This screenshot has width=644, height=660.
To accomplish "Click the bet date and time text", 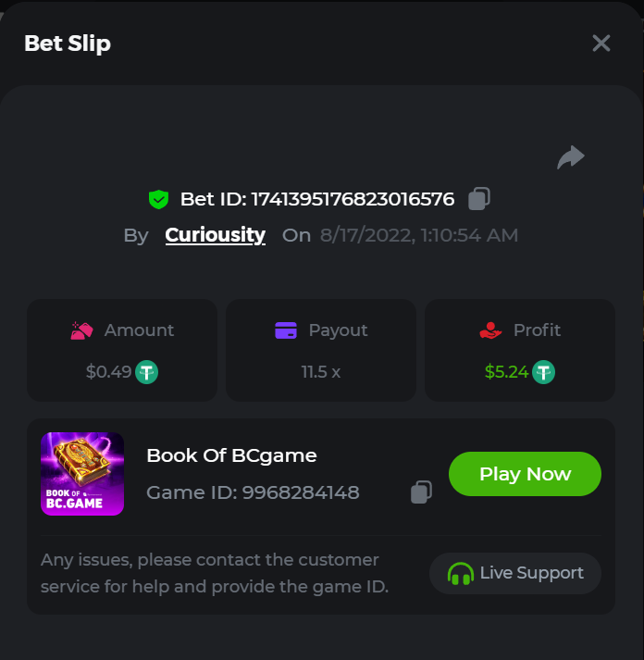I will coord(419,235).
